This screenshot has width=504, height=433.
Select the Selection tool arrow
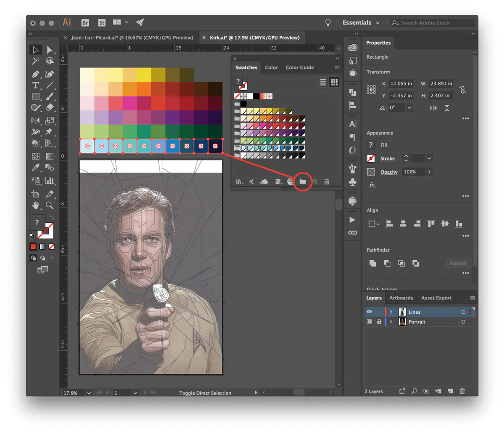35,50
